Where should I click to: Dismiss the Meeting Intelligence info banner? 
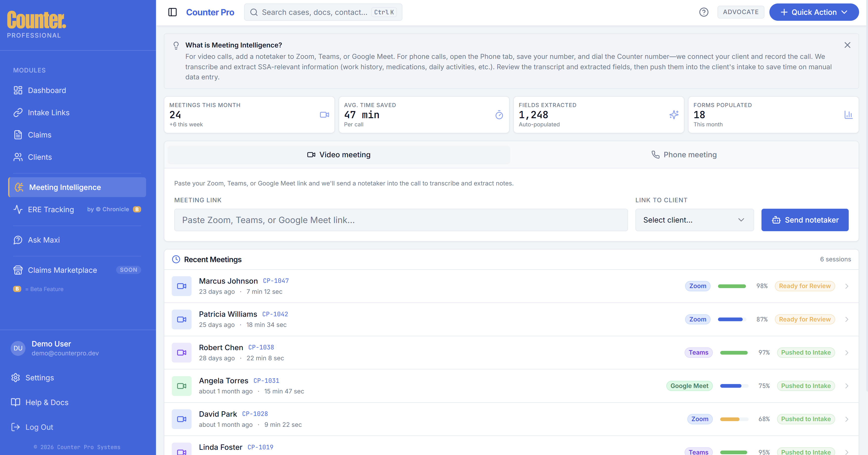tap(847, 45)
